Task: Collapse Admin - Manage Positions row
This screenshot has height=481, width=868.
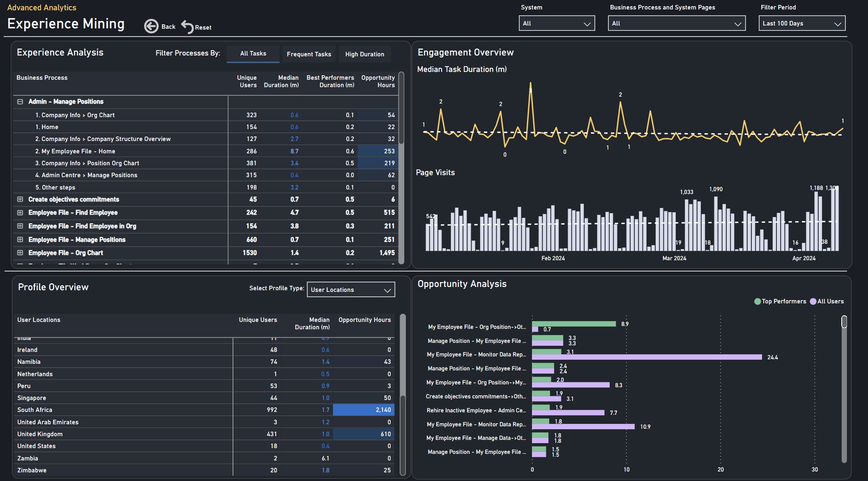Action: pos(20,102)
